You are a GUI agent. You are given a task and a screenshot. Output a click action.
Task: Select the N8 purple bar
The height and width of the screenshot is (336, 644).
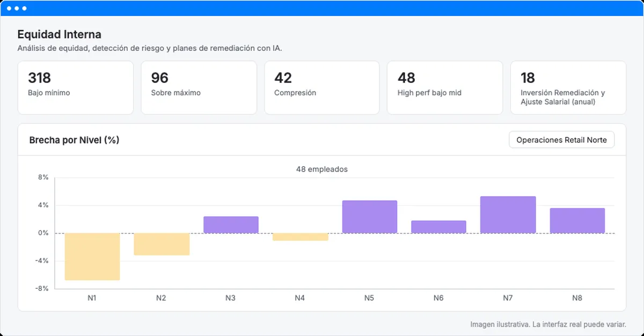coord(577,220)
